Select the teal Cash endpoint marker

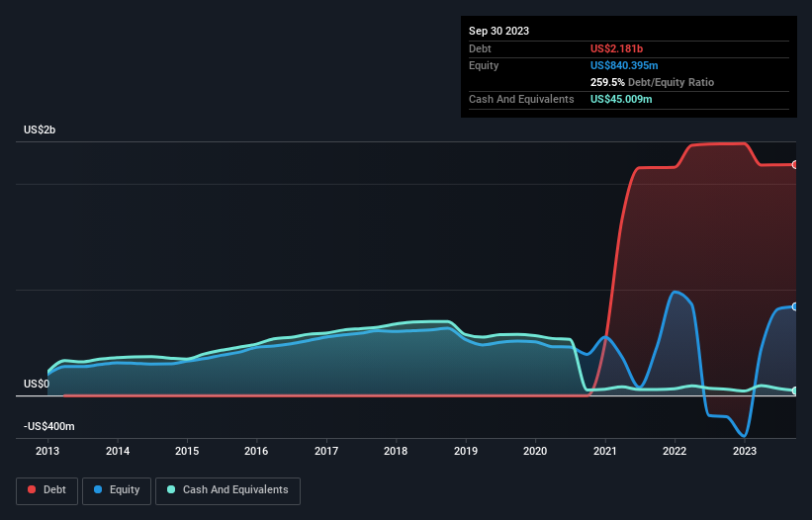point(795,391)
